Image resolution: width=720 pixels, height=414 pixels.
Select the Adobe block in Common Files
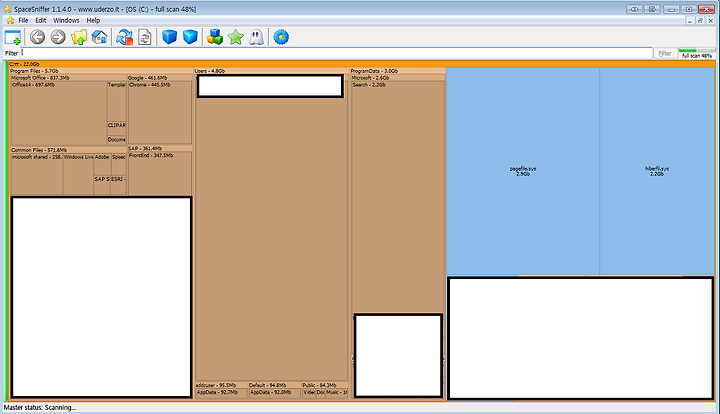(102, 164)
